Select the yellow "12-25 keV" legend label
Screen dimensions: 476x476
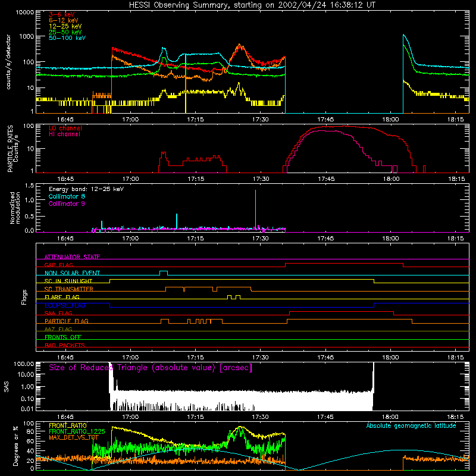click(x=65, y=26)
